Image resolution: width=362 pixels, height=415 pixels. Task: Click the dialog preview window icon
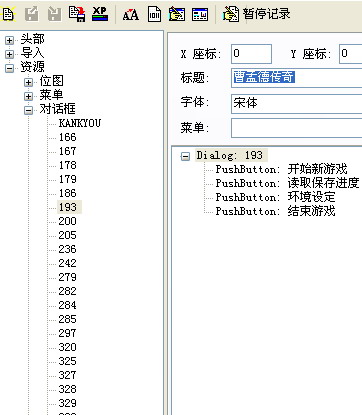(x=200, y=15)
